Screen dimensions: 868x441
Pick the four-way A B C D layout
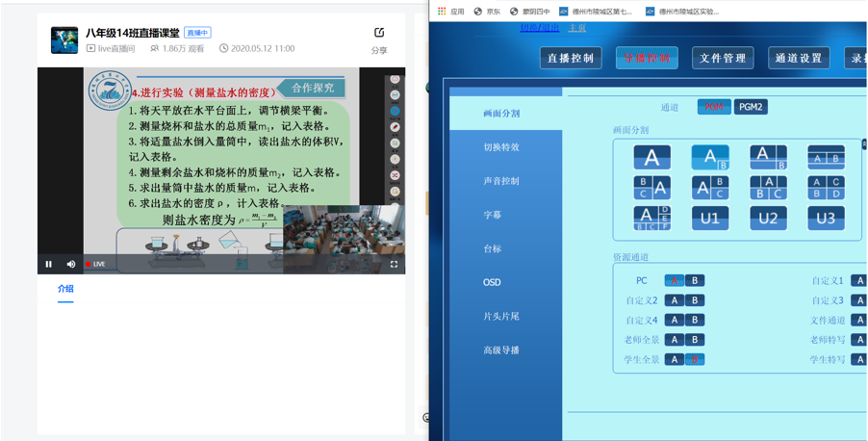(825, 187)
